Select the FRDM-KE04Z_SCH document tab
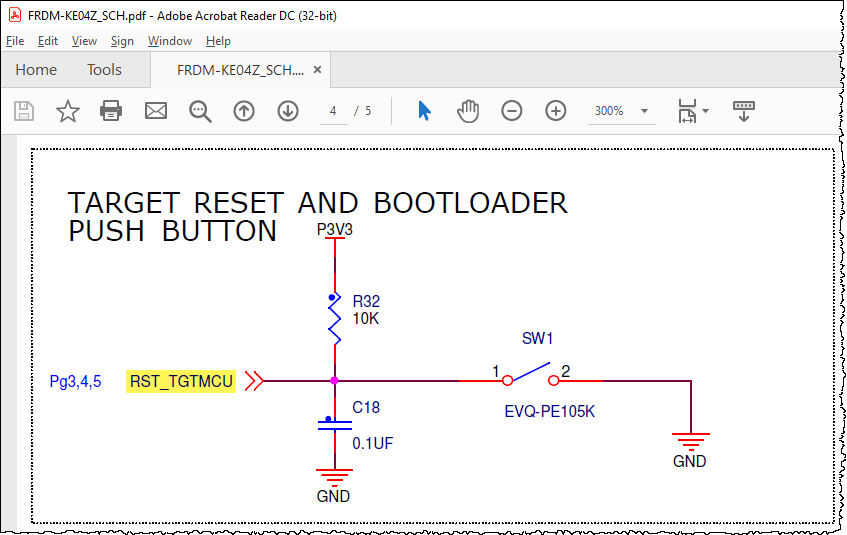This screenshot has width=847, height=535. tap(240, 70)
